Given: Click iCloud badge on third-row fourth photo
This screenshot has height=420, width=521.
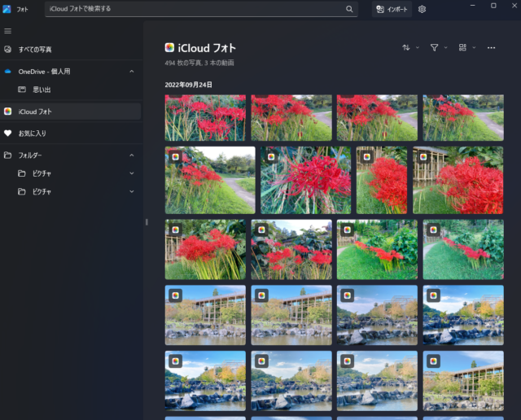Looking at the screenshot, I should click(433, 230).
